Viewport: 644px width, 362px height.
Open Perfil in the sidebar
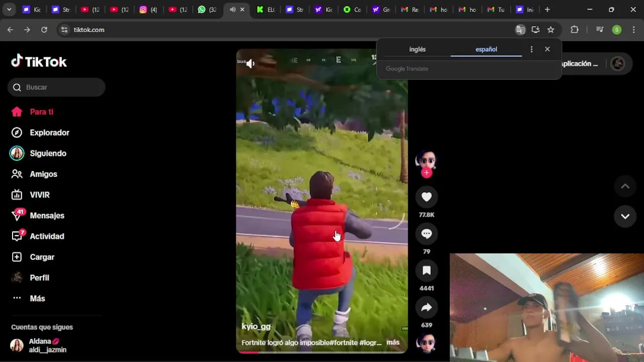(30, 278)
